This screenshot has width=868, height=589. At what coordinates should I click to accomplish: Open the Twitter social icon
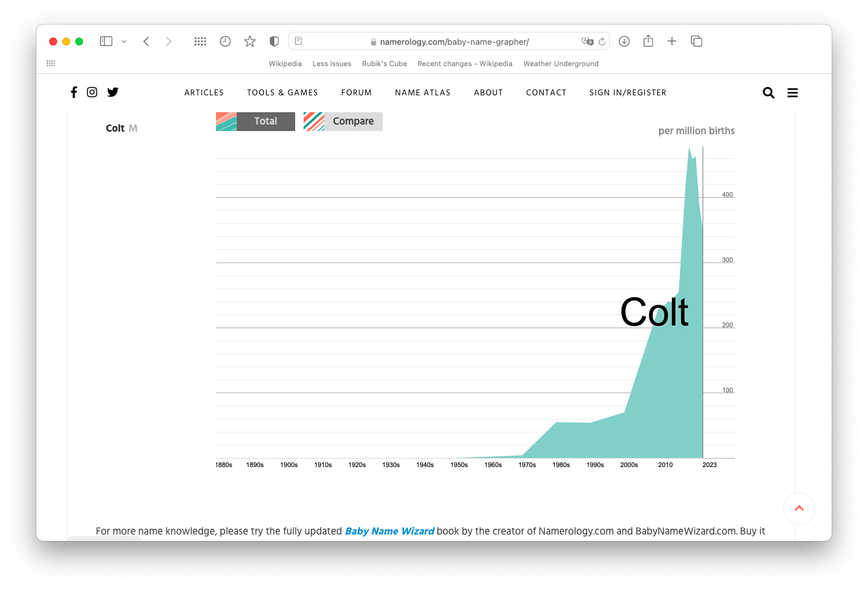pos(113,92)
